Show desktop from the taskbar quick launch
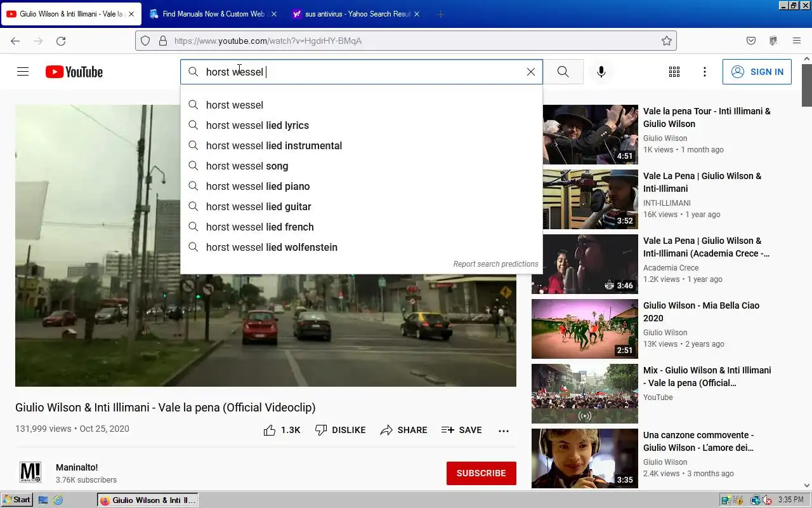Image resolution: width=812 pixels, height=508 pixels. click(43, 500)
